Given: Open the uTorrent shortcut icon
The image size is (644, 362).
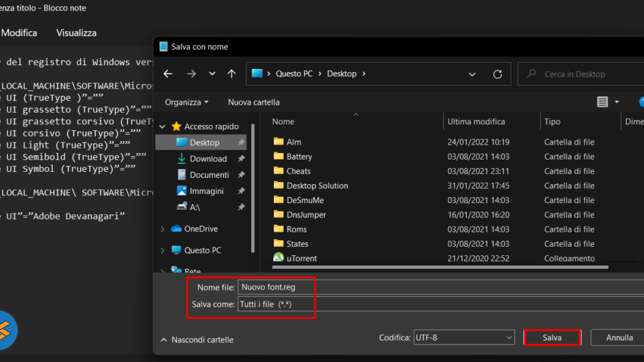Looking at the screenshot, I should click(278, 258).
